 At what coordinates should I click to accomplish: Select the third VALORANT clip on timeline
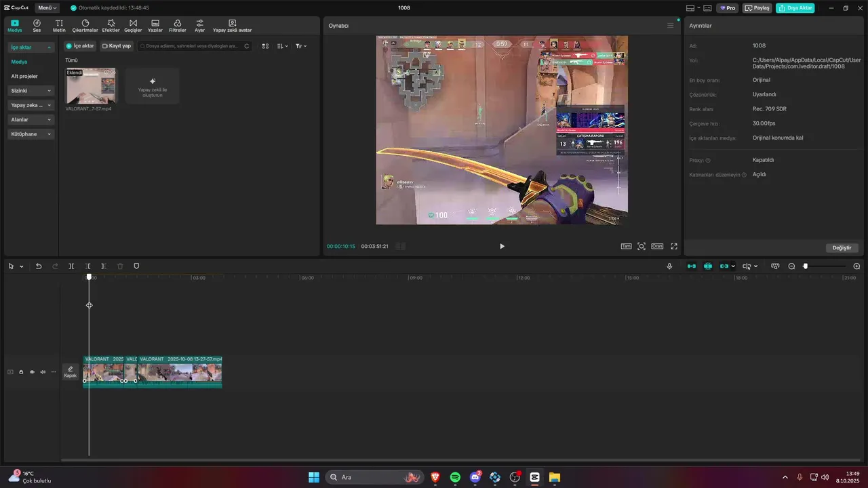180,372
